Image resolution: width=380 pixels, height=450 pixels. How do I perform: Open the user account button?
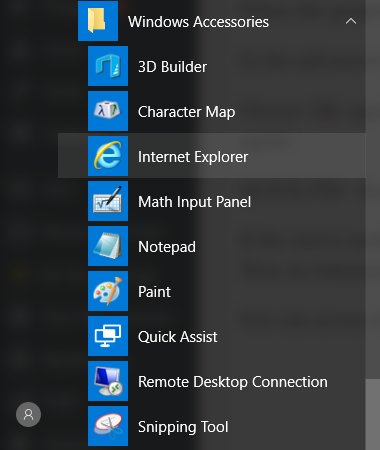point(28,414)
